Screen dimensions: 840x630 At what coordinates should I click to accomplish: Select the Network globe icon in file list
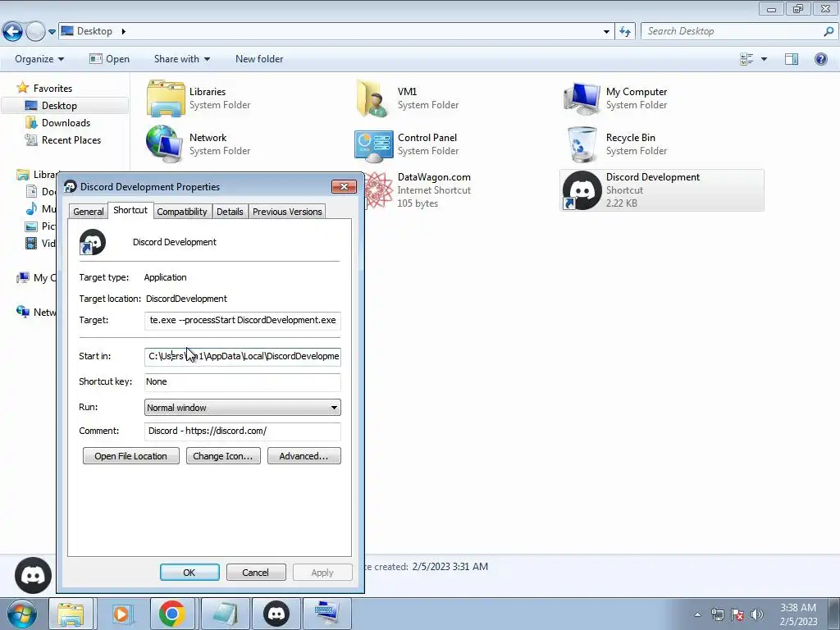(164, 144)
